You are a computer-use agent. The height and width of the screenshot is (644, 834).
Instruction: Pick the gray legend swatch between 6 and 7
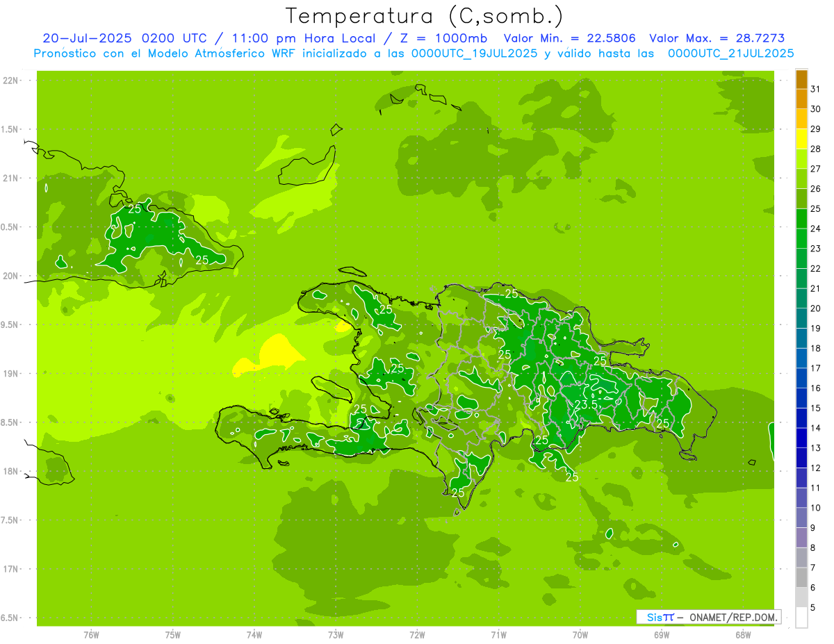point(801,577)
